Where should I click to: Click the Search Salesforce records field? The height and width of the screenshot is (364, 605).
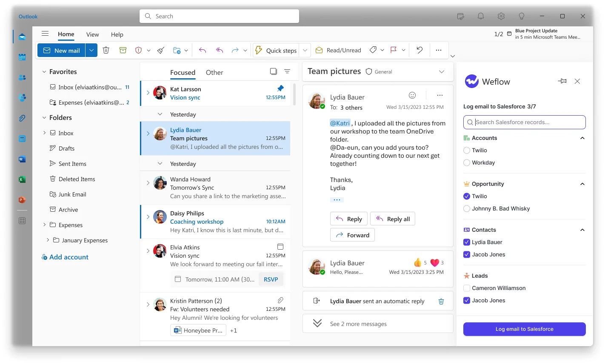524,122
